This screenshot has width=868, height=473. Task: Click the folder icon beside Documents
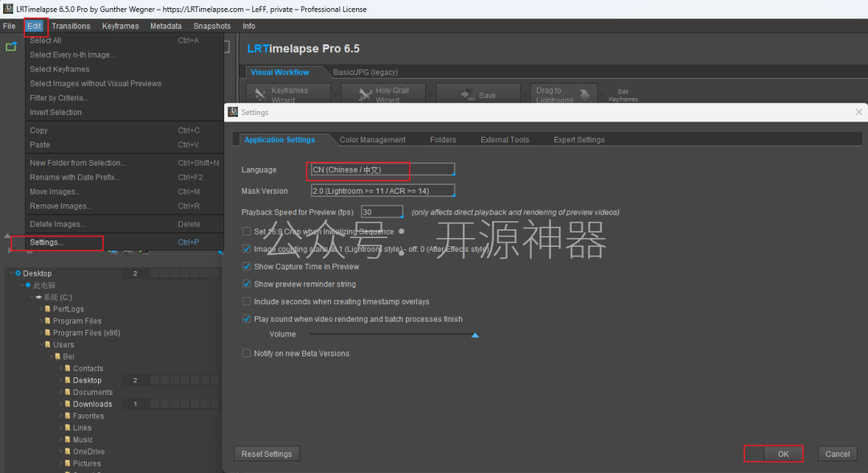pos(68,392)
